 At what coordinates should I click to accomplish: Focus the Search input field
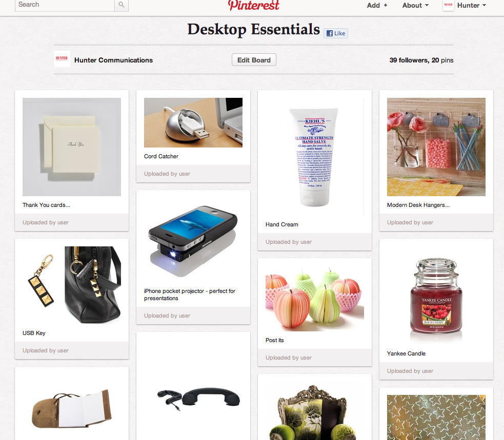pos(65,5)
